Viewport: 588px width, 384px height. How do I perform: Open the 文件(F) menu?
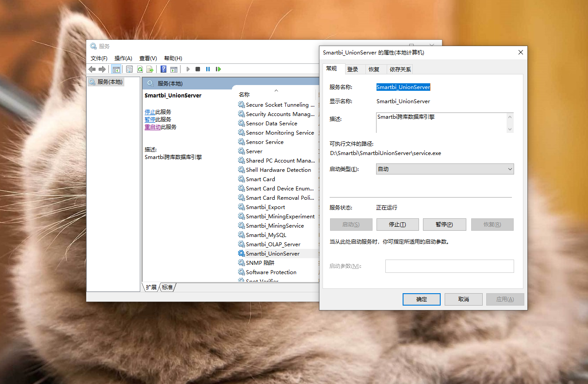coord(99,58)
